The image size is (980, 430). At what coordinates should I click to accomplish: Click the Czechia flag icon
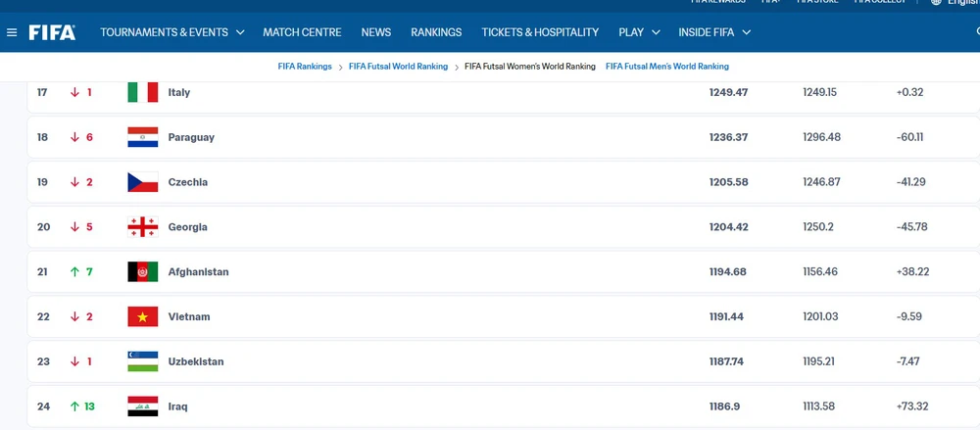click(x=142, y=182)
